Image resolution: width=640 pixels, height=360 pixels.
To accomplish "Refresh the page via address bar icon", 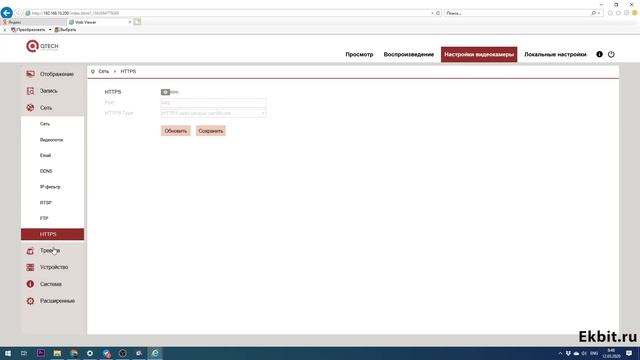I will point(438,13).
